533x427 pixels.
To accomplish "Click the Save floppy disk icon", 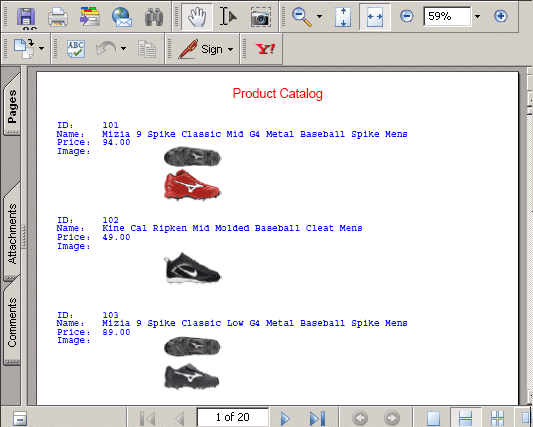I will 26,16.
